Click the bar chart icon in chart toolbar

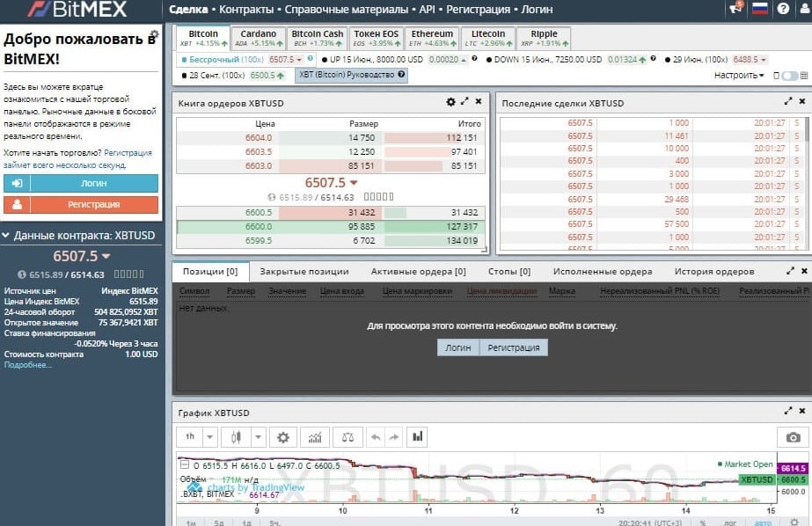[417, 437]
